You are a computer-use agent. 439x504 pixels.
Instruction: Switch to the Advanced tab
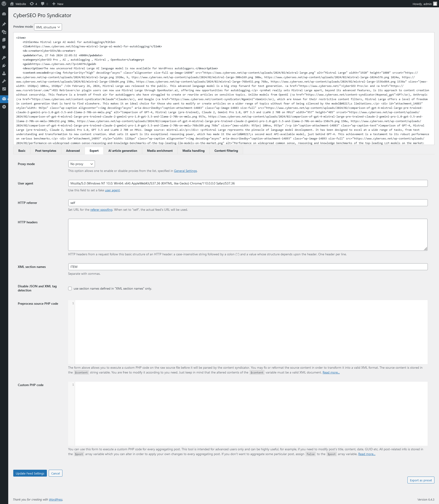coord(73,151)
